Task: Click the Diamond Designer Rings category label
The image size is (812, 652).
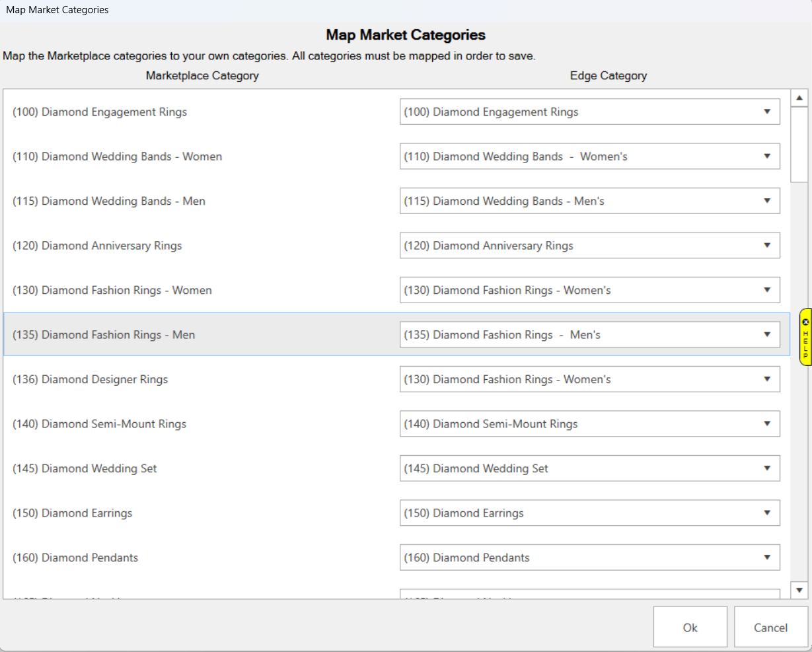Action: [x=90, y=379]
